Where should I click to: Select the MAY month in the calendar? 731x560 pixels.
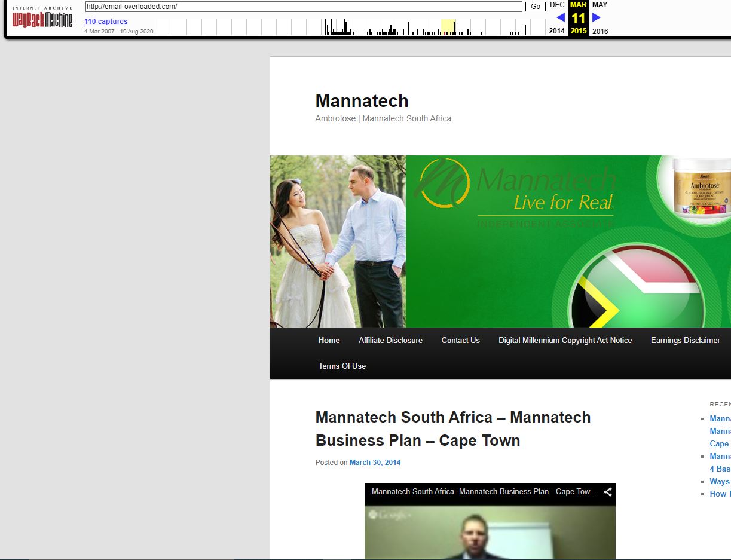click(600, 5)
